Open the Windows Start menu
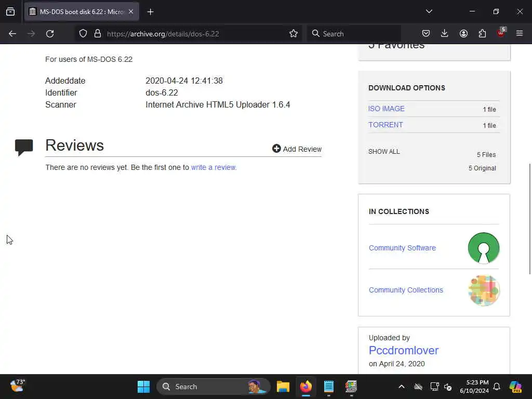The width and height of the screenshot is (532, 399). pos(143,387)
